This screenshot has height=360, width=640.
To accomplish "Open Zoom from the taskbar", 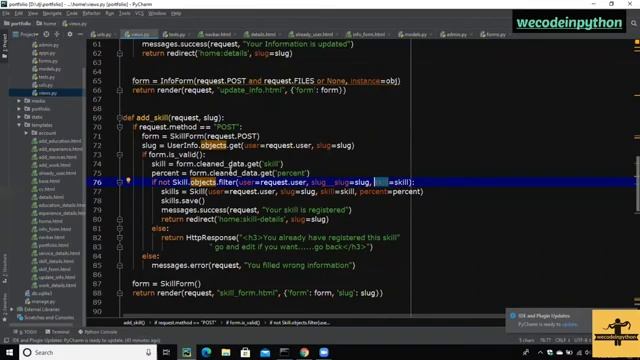I will tap(324, 352).
